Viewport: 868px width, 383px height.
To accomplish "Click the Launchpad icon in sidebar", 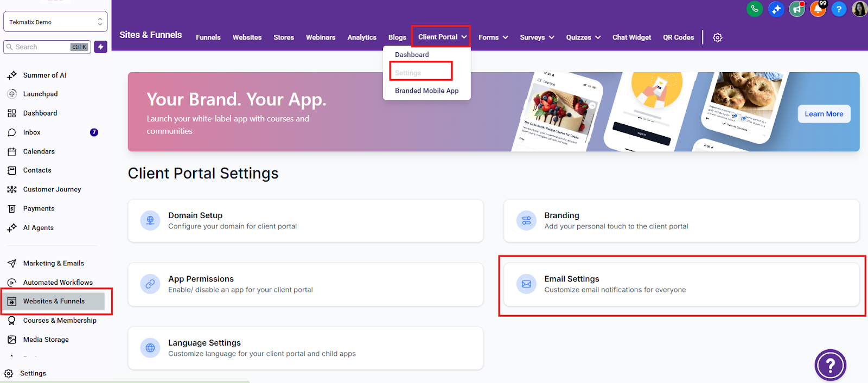I will click(12, 94).
